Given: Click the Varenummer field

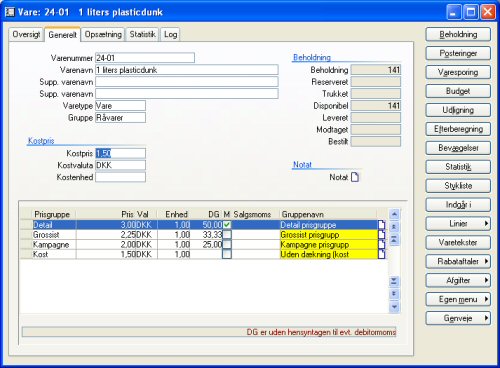Looking at the screenshot, I should (x=145, y=58).
